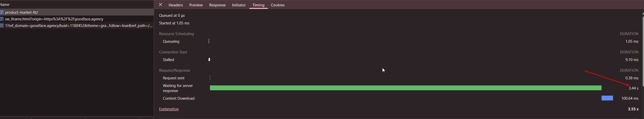This screenshot has width=644, height=119.
Task: Go to the Initiator tab
Action: coord(239,5)
